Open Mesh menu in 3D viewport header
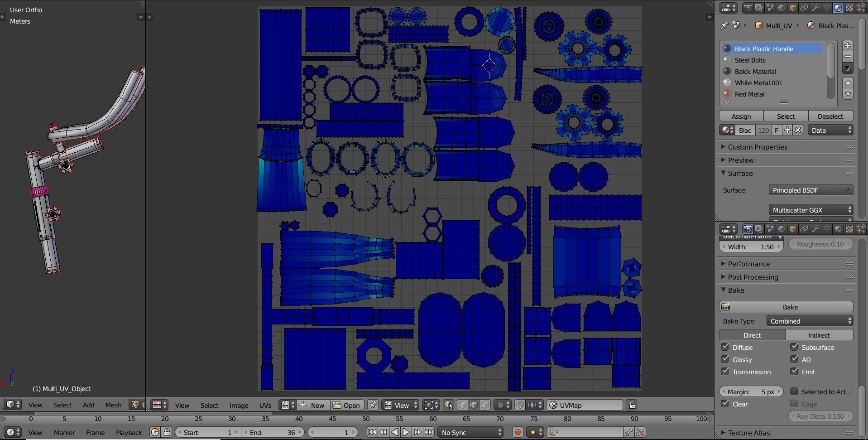Image resolution: width=868 pixels, height=440 pixels. (x=113, y=405)
